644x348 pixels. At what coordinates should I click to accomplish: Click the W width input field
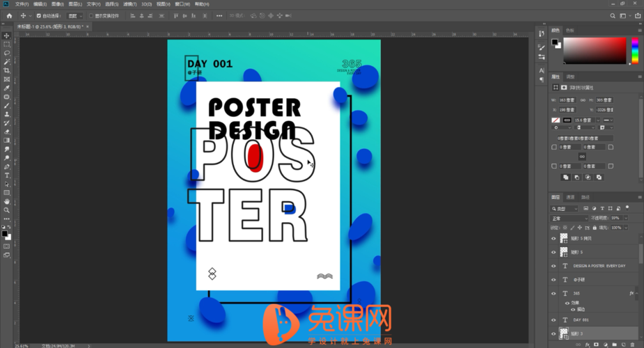click(567, 100)
